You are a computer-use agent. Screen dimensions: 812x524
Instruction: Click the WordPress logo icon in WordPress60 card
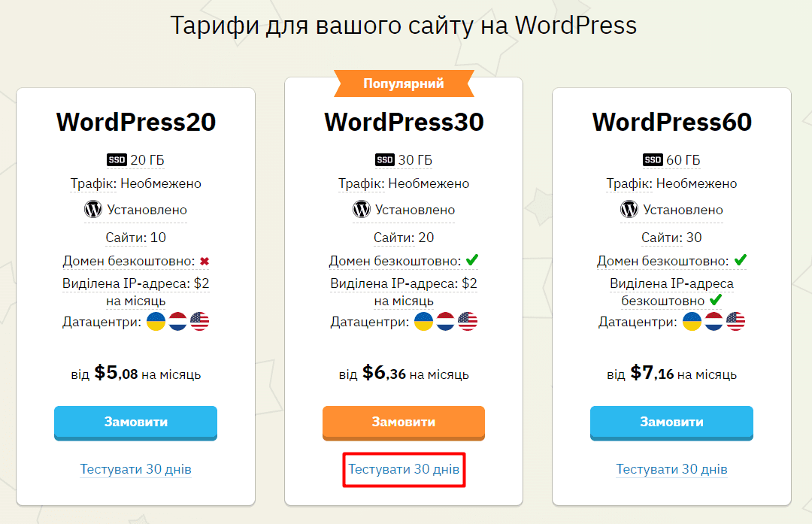(629, 209)
